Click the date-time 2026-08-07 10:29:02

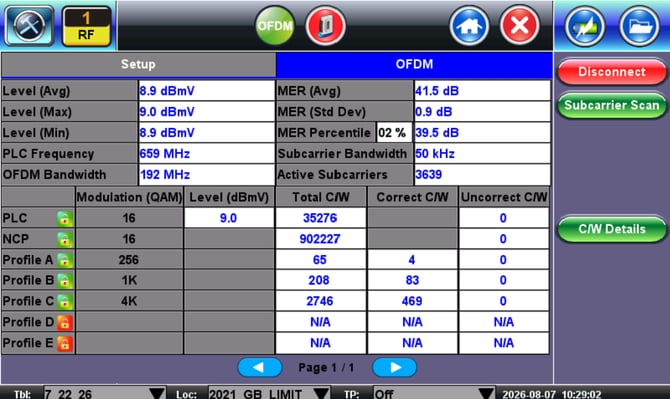(552, 394)
